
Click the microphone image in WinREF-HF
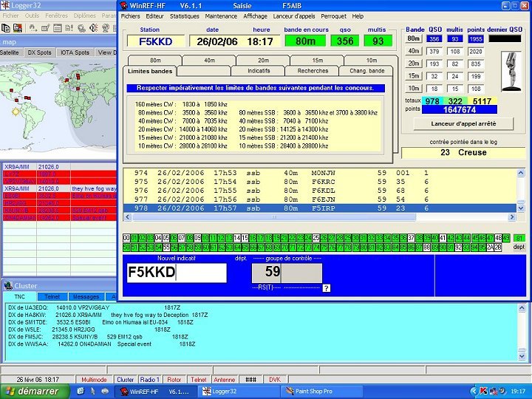(511, 72)
